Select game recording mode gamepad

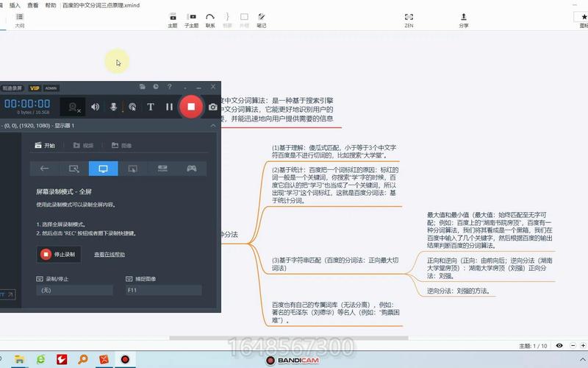[192, 169]
